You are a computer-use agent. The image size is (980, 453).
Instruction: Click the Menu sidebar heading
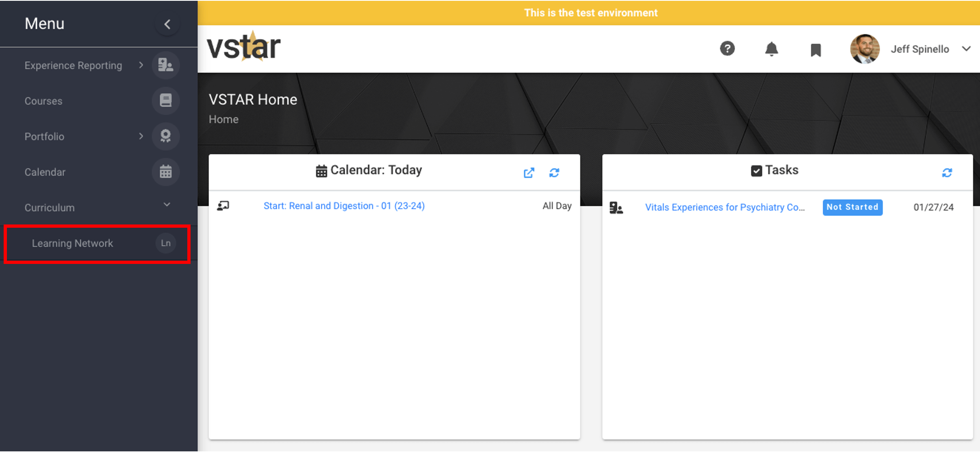(x=44, y=24)
